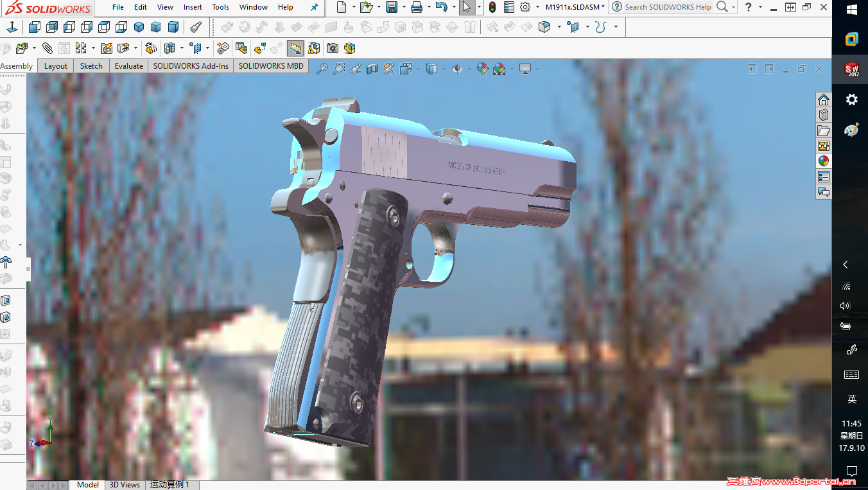Image resolution: width=868 pixels, height=490 pixels.
Task: Switch to the Evaluate tab
Action: click(128, 66)
